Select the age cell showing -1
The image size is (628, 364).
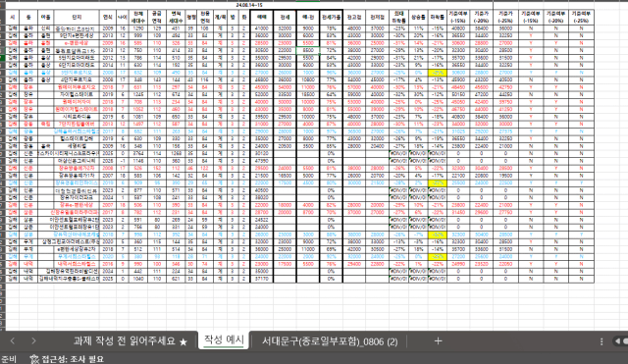tap(122, 161)
